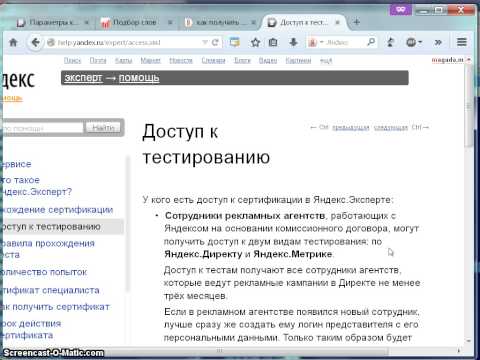Go back with the back arrow

pos(35,42)
